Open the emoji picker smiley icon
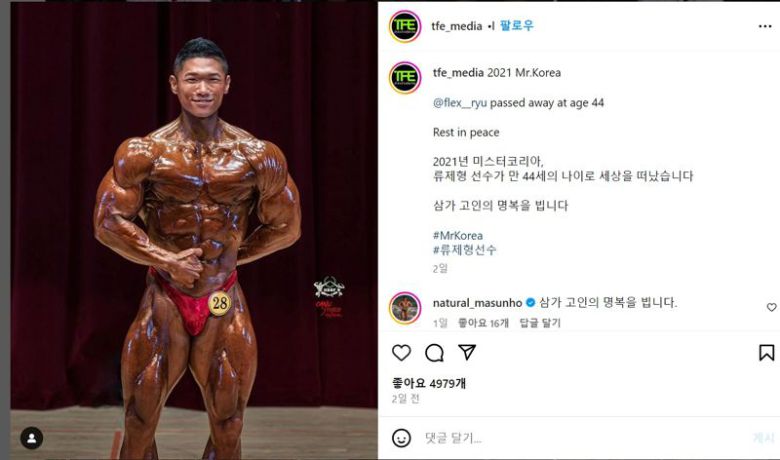 [x=401, y=438]
